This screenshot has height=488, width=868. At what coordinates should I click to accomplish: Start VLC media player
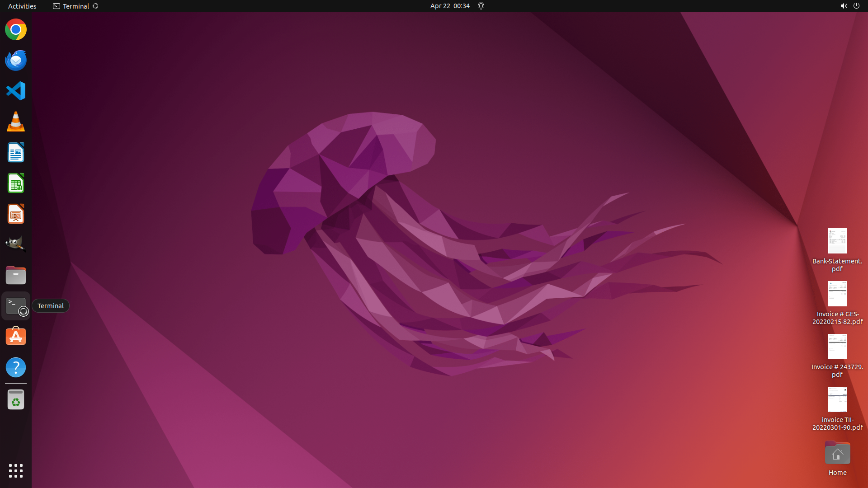point(16,122)
